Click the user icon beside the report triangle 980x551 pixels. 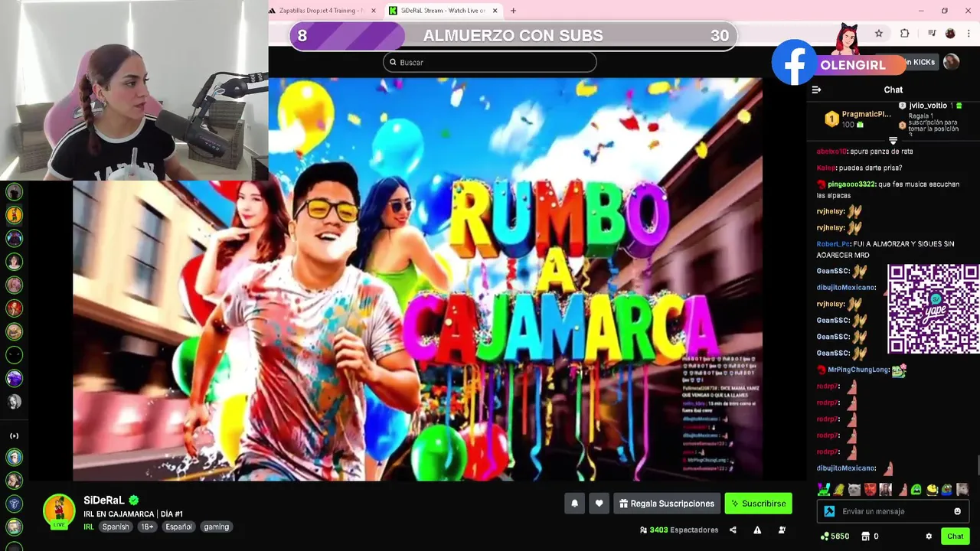(782, 530)
